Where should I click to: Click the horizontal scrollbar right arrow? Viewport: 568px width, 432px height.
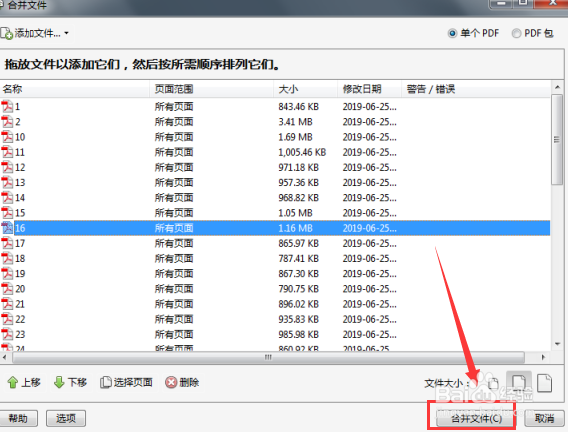[543, 357]
